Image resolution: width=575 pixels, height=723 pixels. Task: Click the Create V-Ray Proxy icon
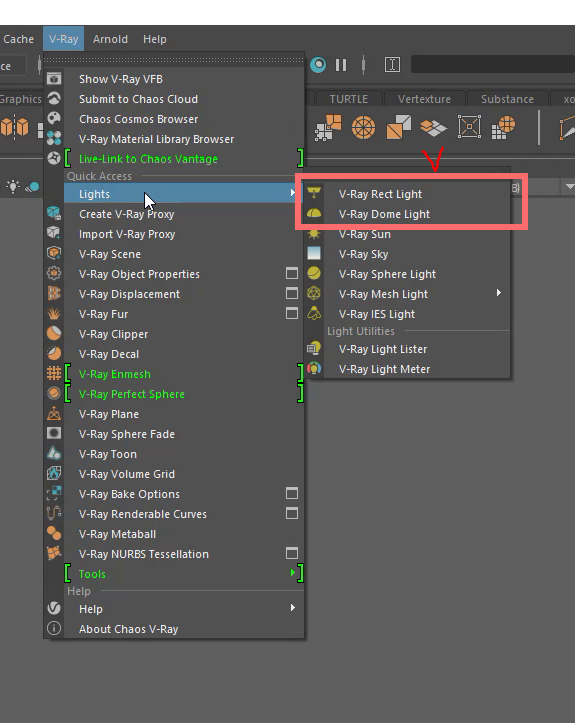point(54,213)
